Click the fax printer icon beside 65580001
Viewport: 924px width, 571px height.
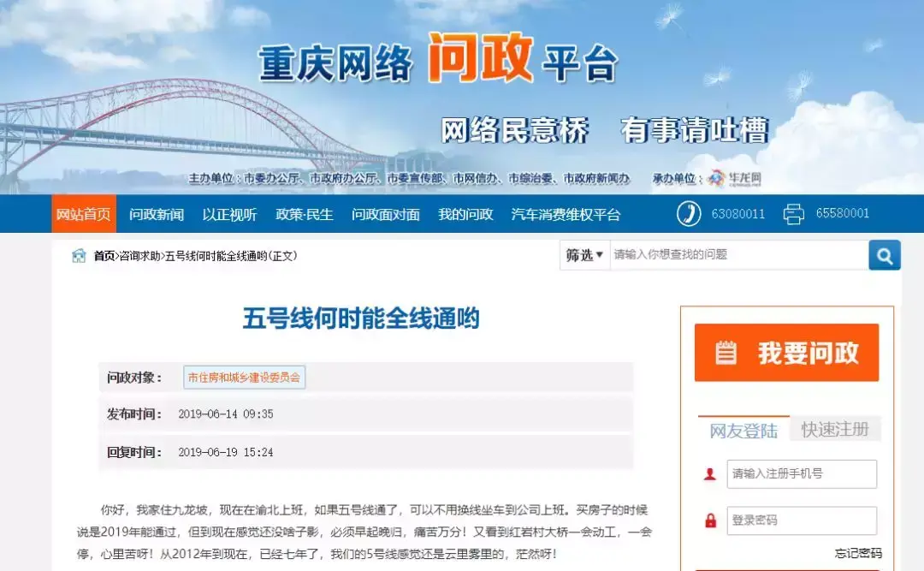(794, 214)
